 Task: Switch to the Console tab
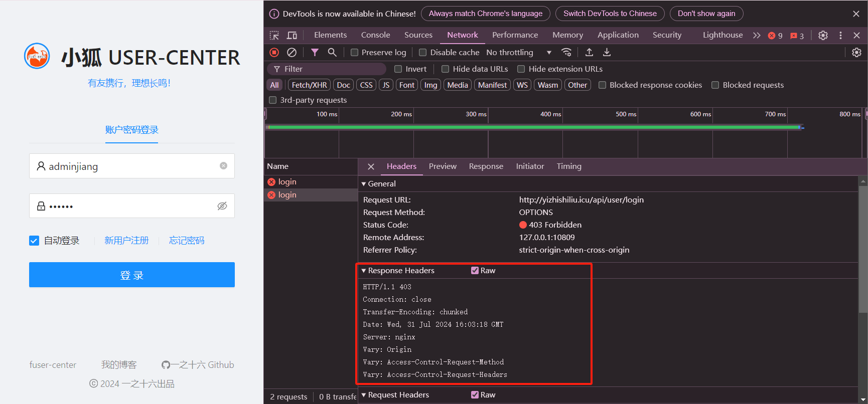point(375,35)
